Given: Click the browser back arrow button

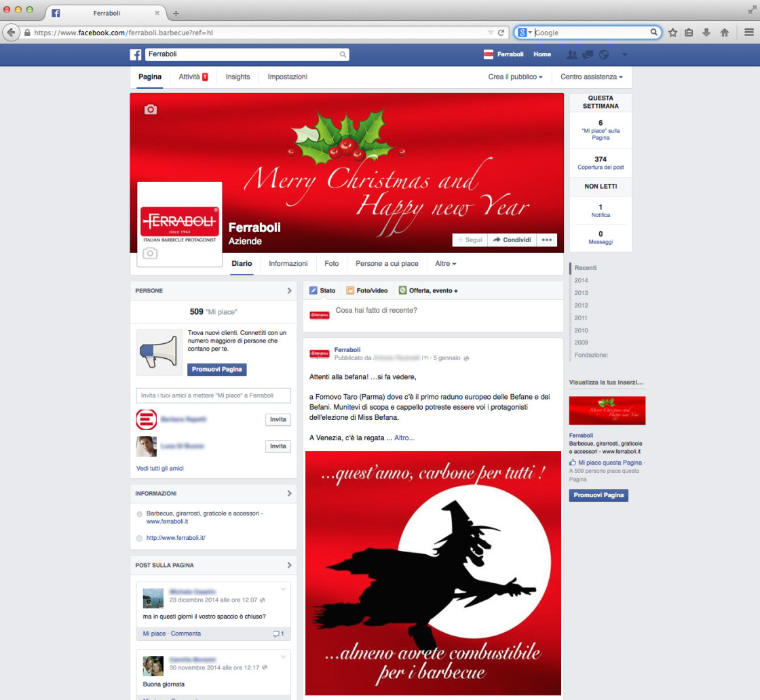Looking at the screenshot, I should click(x=11, y=33).
